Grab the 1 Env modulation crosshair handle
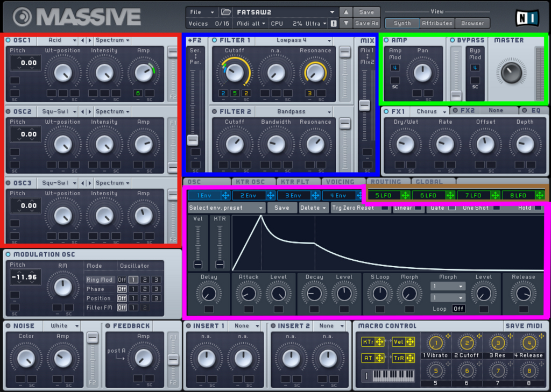Viewport: 551px width, 392px height. click(x=225, y=196)
